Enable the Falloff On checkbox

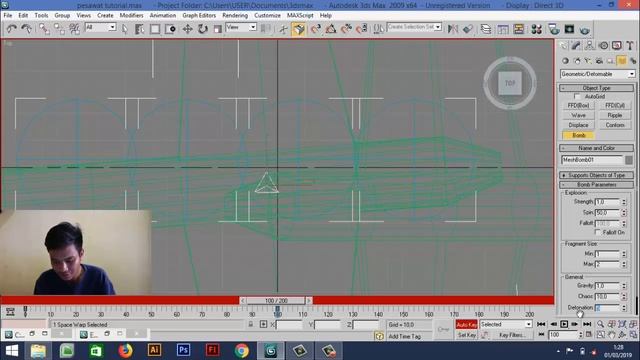(598, 232)
